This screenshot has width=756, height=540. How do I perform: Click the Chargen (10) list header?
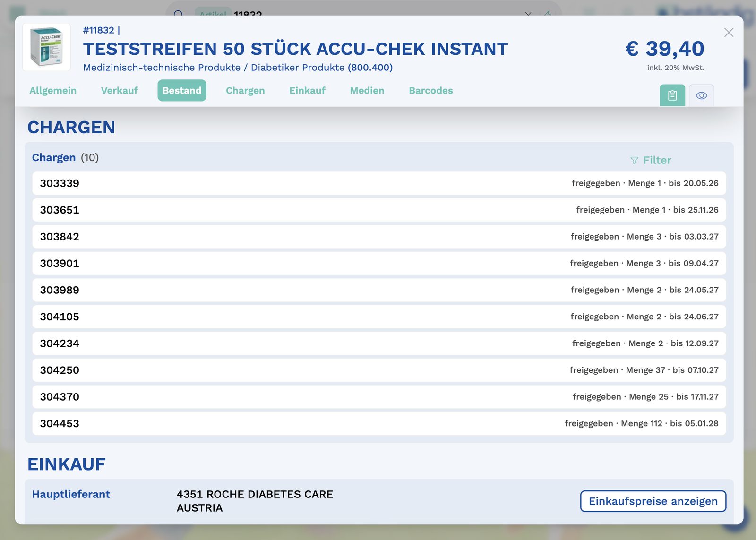click(65, 158)
